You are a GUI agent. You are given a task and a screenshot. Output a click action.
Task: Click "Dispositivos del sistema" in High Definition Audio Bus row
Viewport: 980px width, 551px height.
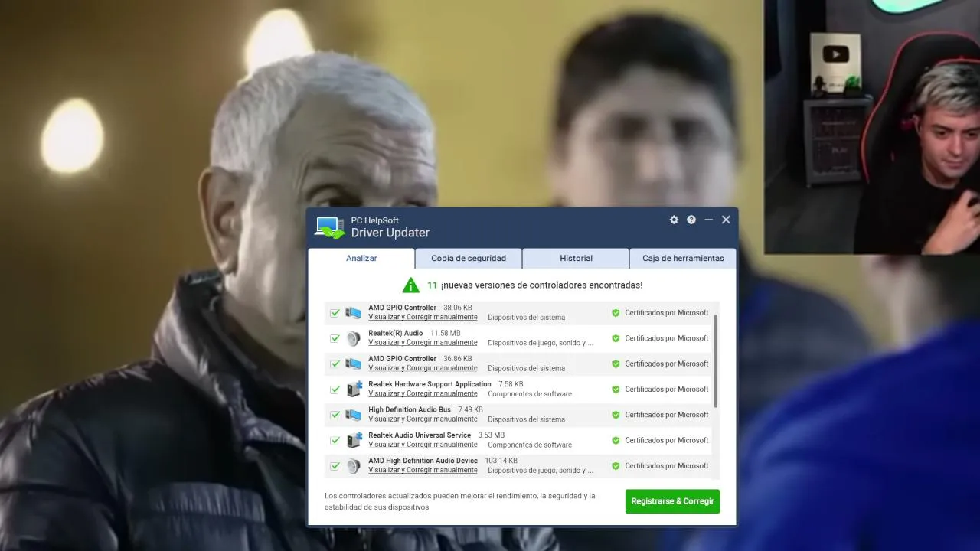(x=526, y=419)
